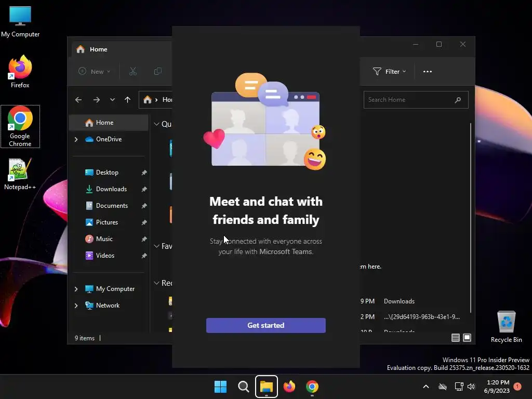Open the notification badge on the taskbar

(x=517, y=387)
